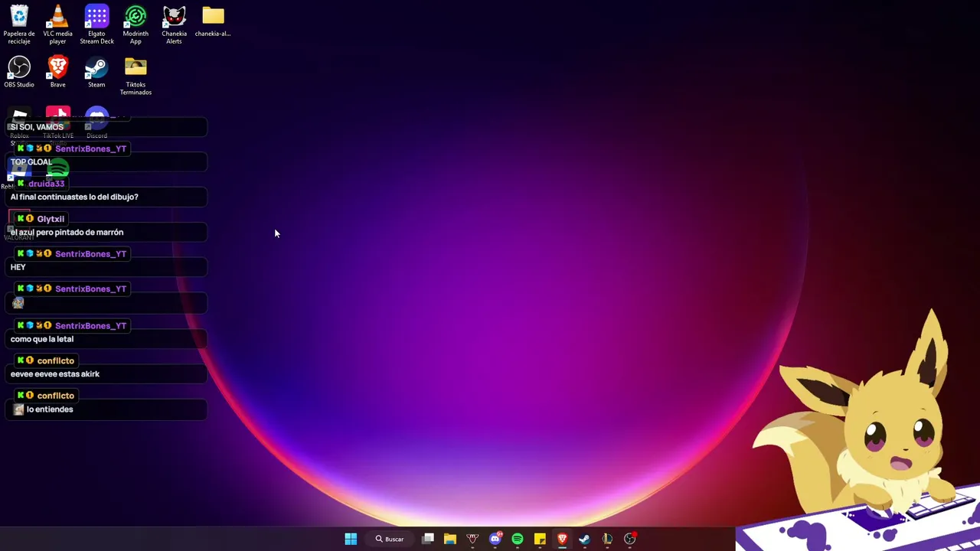Open the Brave browser desktop icon

[x=57, y=72]
